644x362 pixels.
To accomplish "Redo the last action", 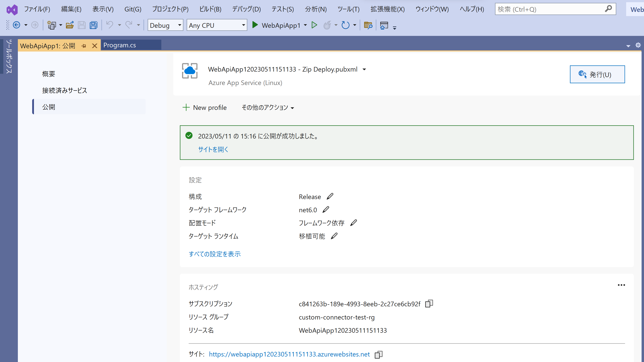I will [129, 25].
